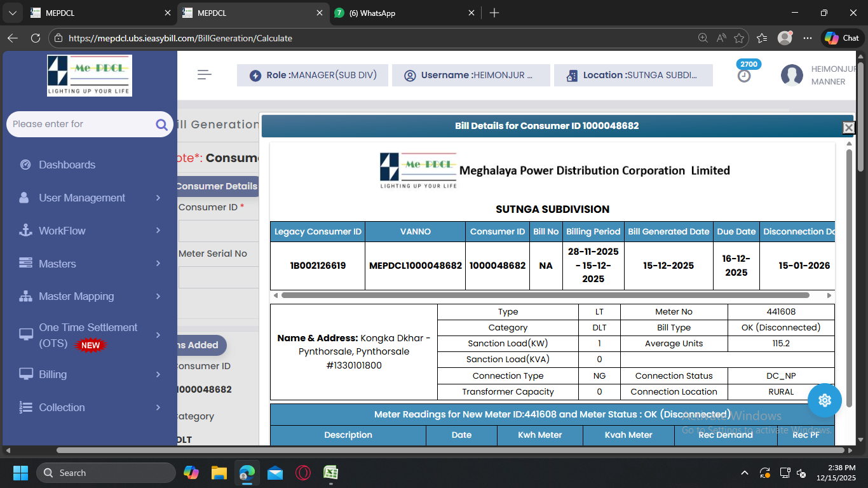Click the search magnifier in sidebar

tap(161, 125)
